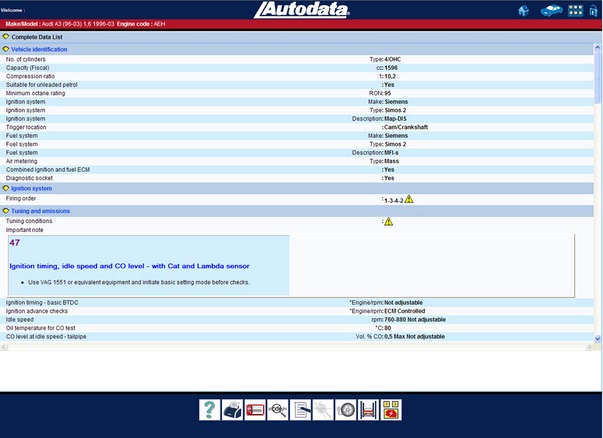Select 'Combined ignition and fuel ECM' row
Screen dimensions: 603x438
[297, 170]
